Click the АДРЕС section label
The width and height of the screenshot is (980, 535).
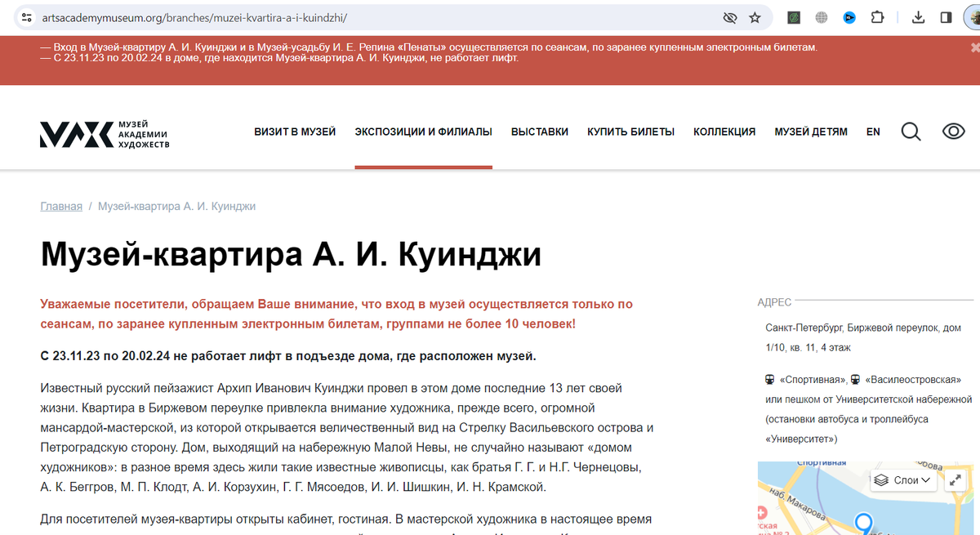(x=775, y=302)
